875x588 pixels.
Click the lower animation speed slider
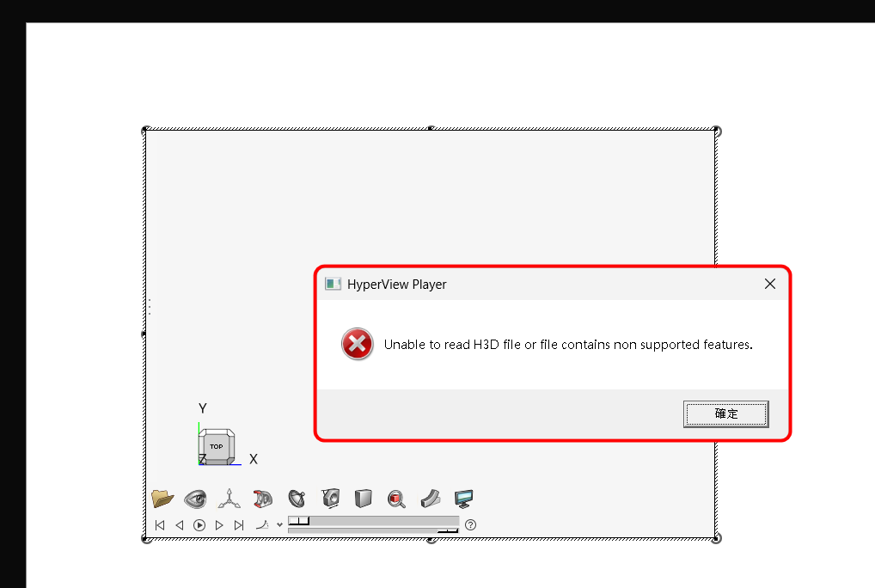[373, 530]
